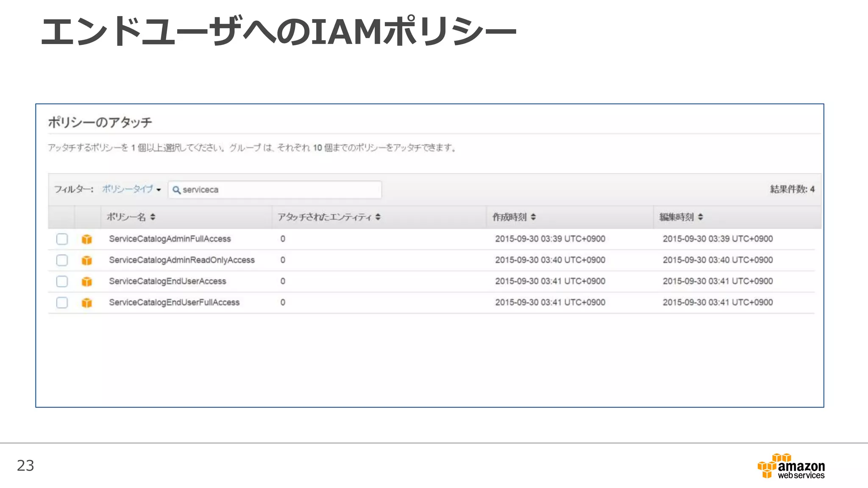
Task: Click the 03:40 creation time of ServiceCatalogAdminReadOnlyAccess
Action: pos(550,260)
